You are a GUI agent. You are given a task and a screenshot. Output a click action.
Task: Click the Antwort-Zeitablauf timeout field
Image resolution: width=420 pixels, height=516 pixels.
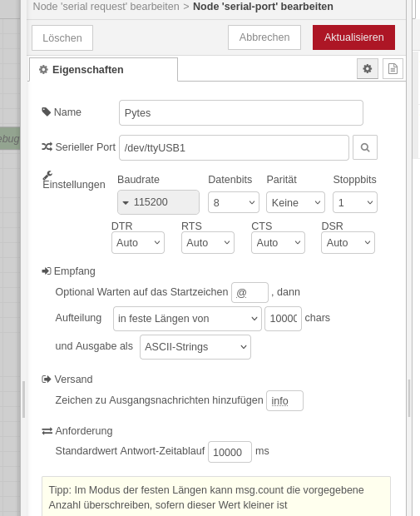230,452
